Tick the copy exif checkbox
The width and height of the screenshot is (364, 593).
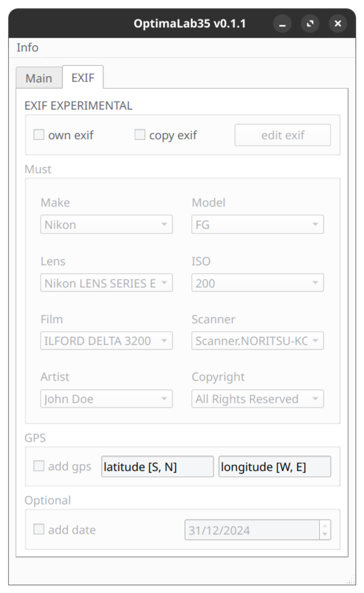tap(140, 135)
